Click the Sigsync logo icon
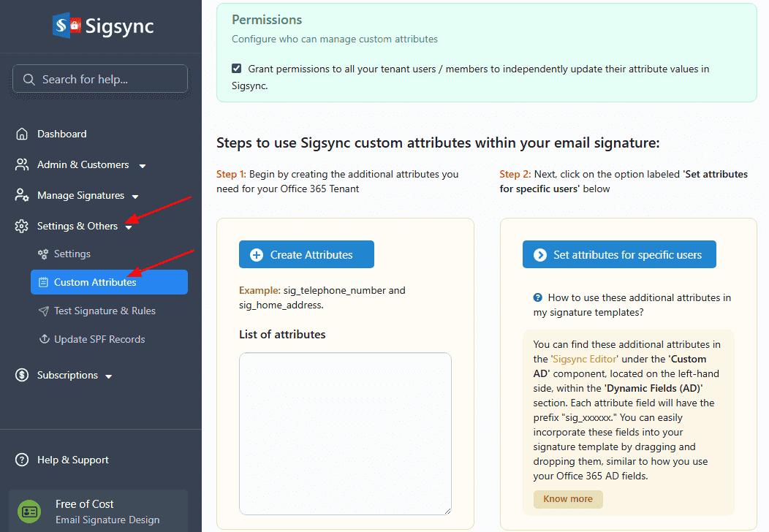 click(x=66, y=26)
